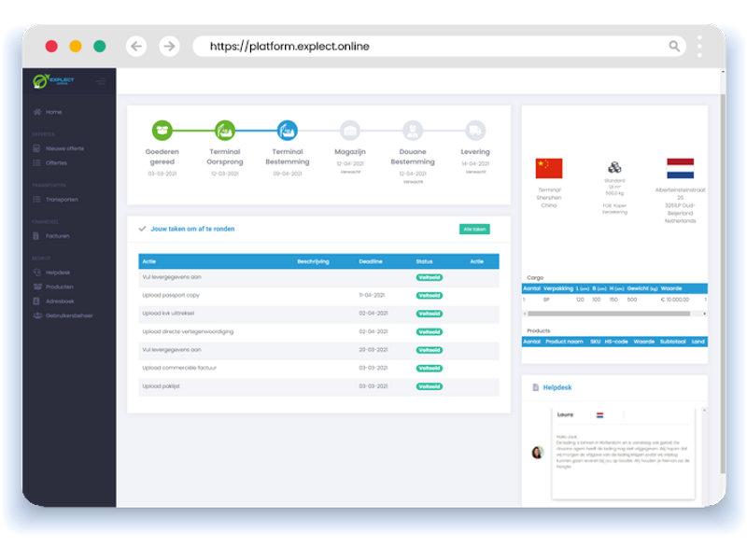Image resolution: width=747 pixels, height=560 pixels.
Task: Open the Nieuwe offerte page in the sidebar
Action: point(39,147)
